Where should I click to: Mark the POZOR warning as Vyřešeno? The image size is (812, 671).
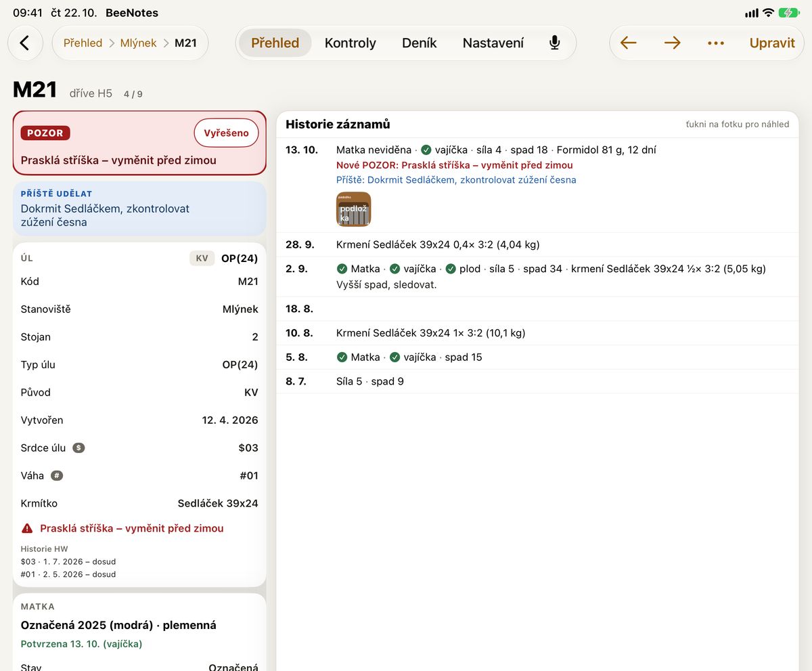tap(226, 133)
